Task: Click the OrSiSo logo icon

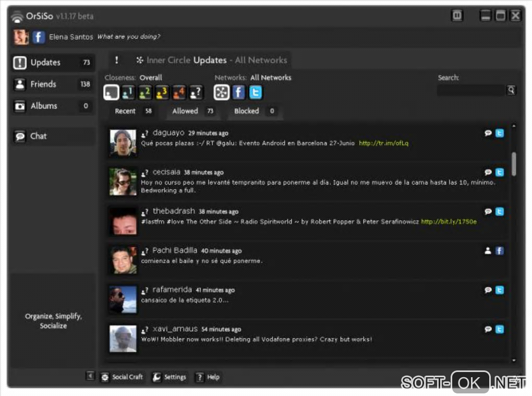Action: tap(17, 16)
